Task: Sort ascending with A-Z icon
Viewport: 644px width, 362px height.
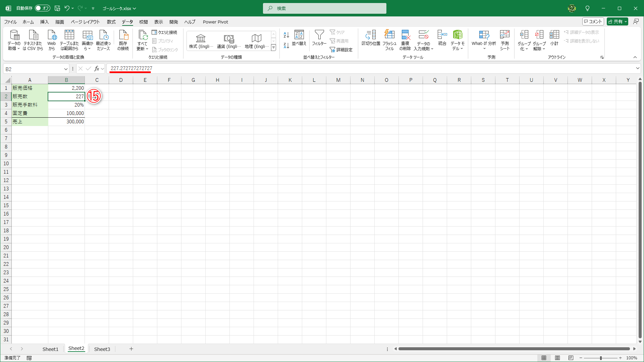Action: click(x=286, y=35)
